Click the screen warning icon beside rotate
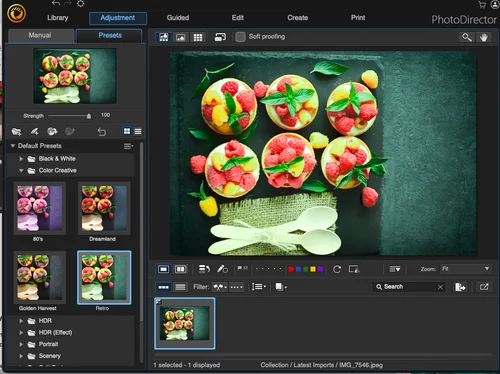This screenshot has height=374, width=500. coord(354,269)
